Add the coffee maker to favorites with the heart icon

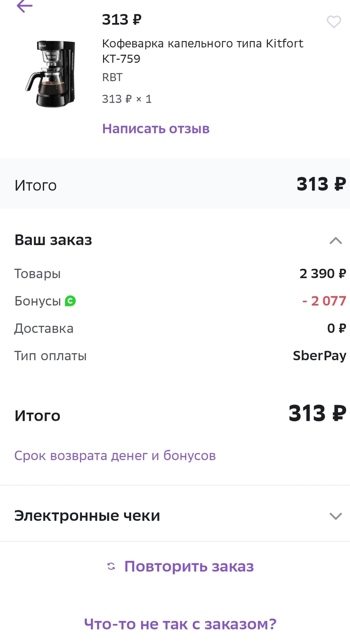pos(333,22)
